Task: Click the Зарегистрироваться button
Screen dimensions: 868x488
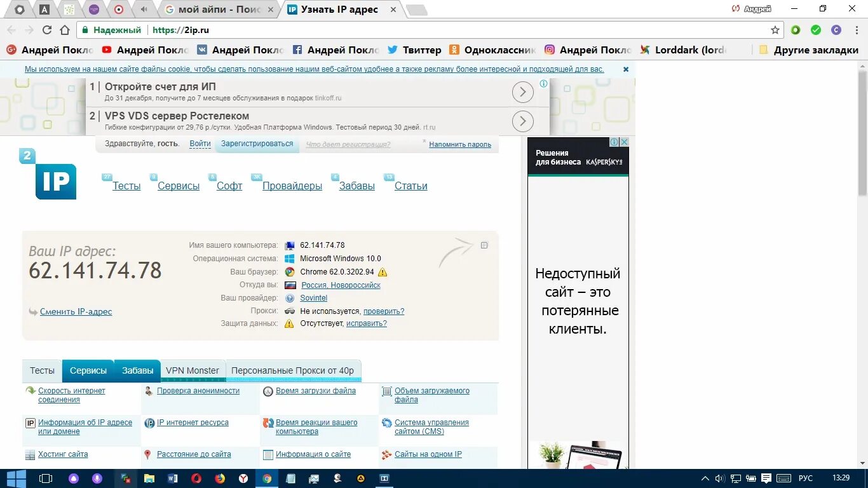Action: click(257, 144)
